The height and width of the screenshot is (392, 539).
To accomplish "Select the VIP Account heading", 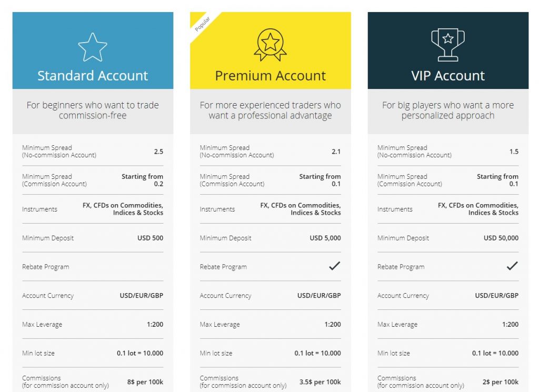I will coord(448,76).
